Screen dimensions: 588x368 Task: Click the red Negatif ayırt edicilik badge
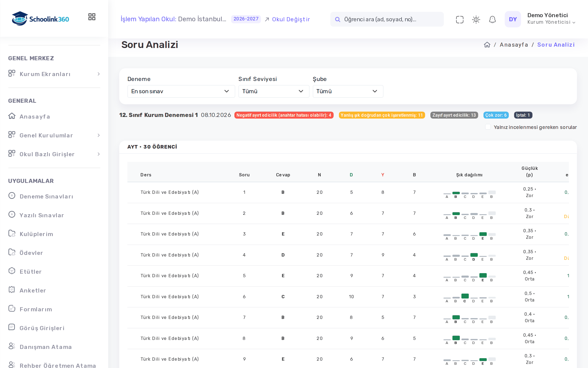(x=284, y=115)
